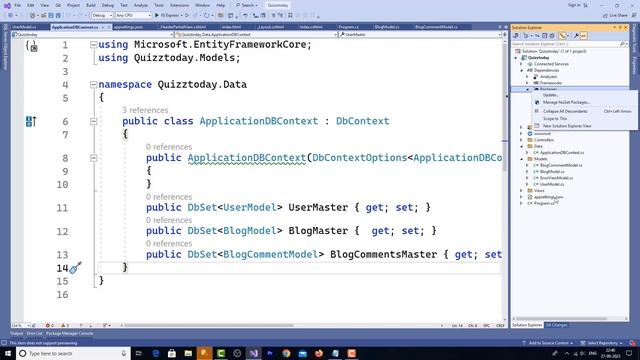Open the Quizztoday.Data.ApplicationDBContext type dropdown
The height and width of the screenshot is (360, 640).
(257, 35)
